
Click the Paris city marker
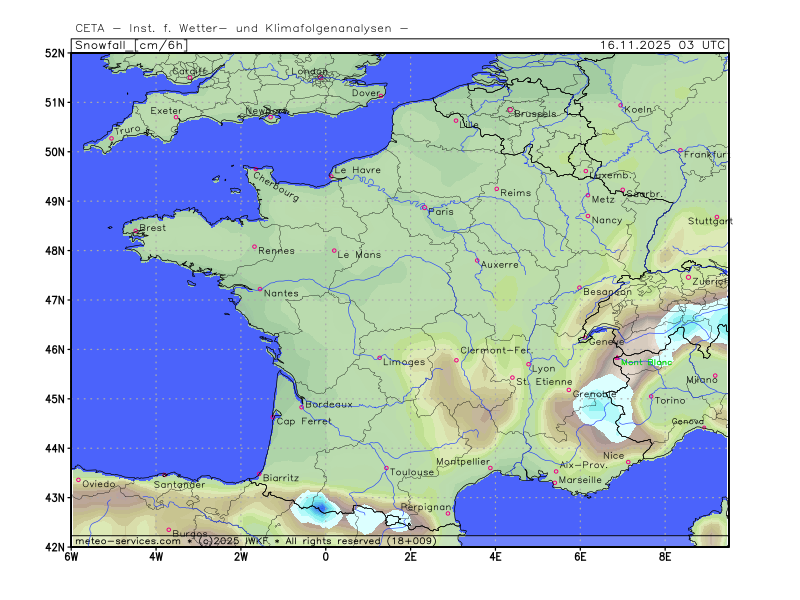[424, 207]
